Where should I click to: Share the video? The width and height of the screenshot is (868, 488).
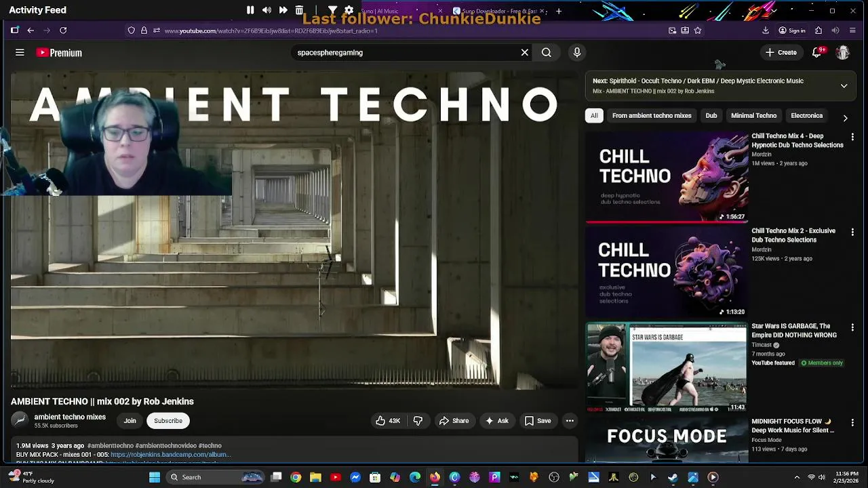(454, 421)
